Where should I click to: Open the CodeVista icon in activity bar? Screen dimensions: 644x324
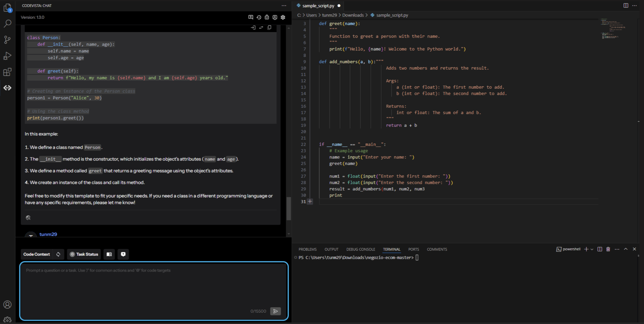[8, 88]
